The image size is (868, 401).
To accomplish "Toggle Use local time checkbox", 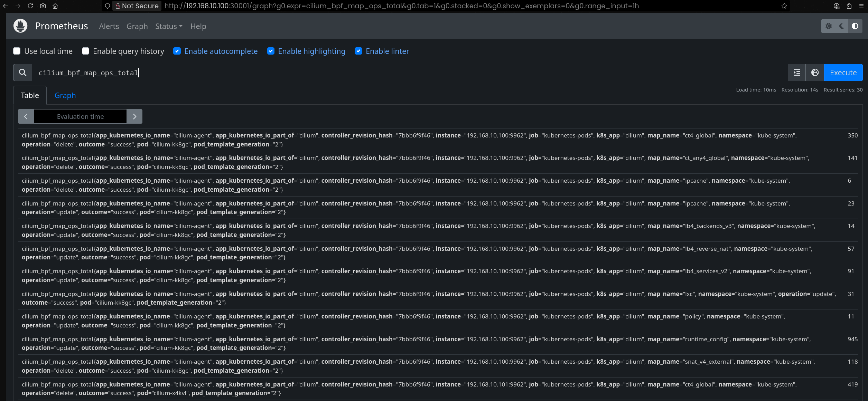I will [17, 51].
